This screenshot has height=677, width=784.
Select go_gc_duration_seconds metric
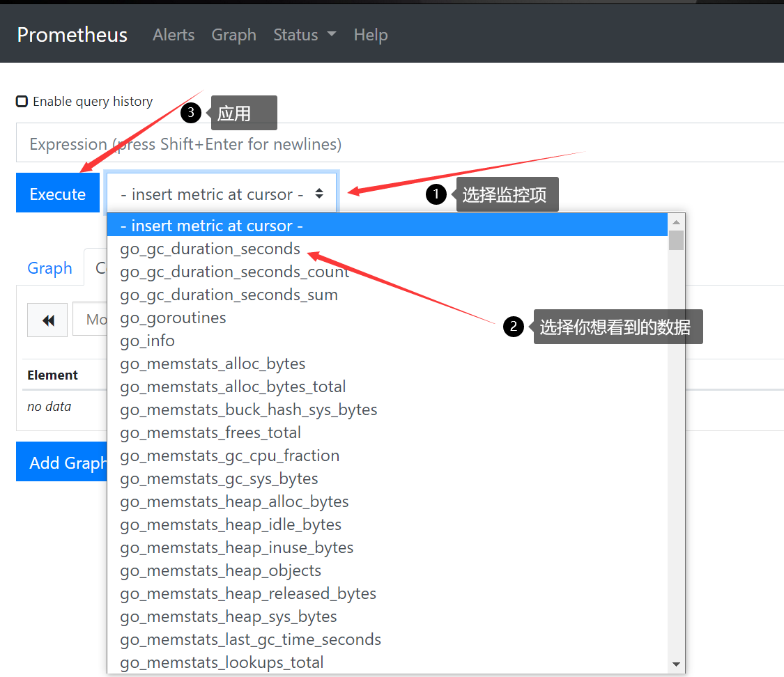click(387, 249)
